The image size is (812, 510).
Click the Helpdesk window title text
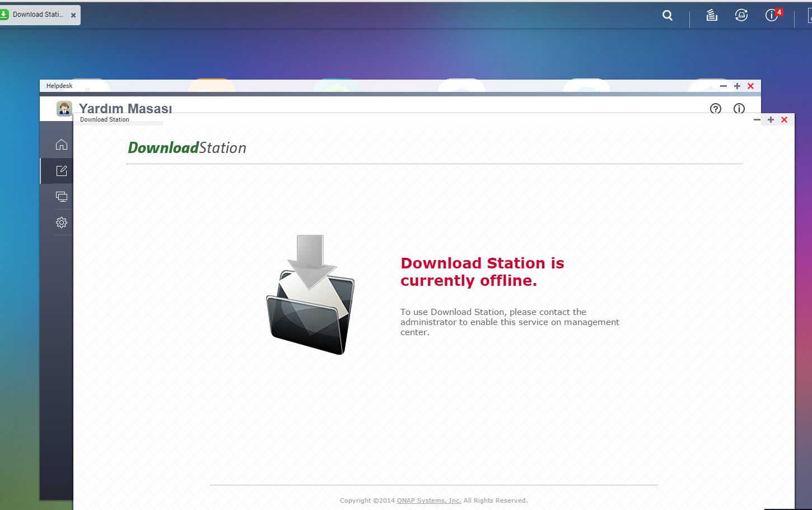tap(59, 86)
